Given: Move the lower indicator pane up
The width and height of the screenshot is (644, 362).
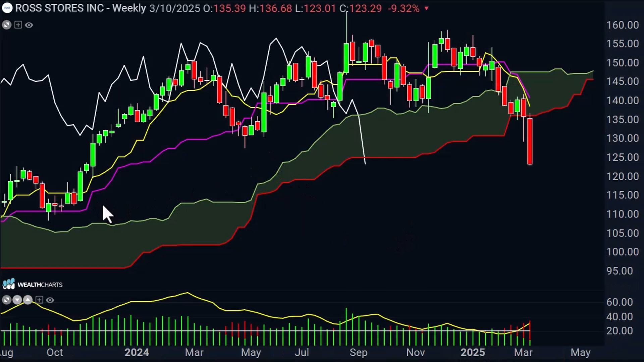Looking at the screenshot, I should (x=28, y=300).
